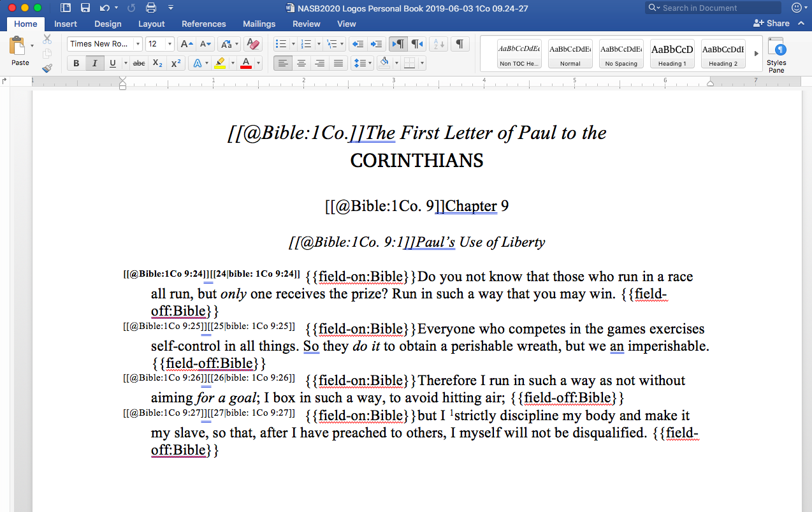Click the Print icon in title bar
Screen dimensions: 812x512
coord(151,8)
